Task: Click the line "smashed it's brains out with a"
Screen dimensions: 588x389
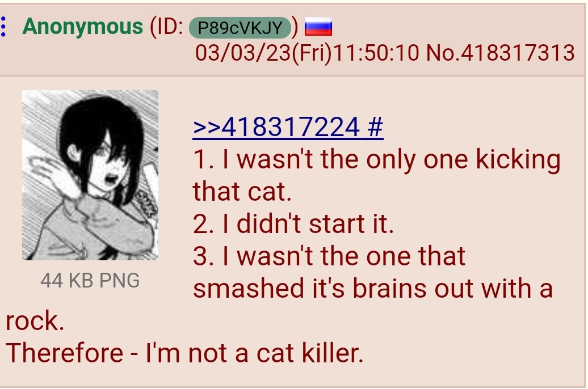Action: tap(373, 289)
